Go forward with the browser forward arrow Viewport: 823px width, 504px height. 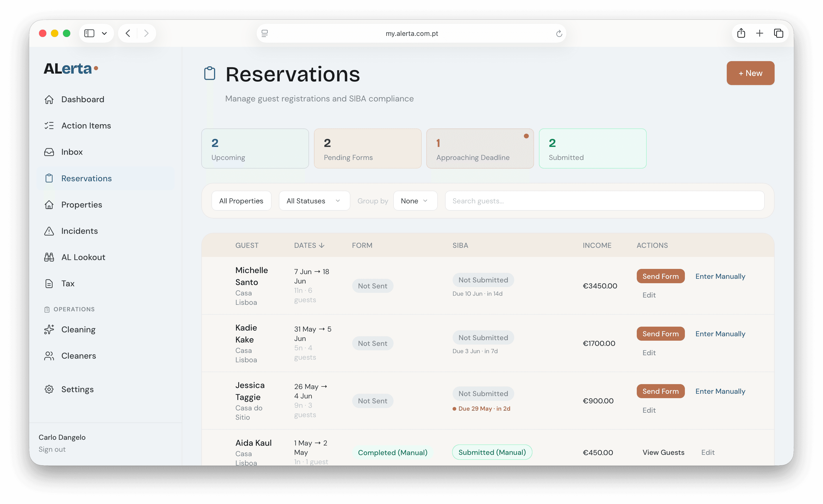[x=146, y=33]
